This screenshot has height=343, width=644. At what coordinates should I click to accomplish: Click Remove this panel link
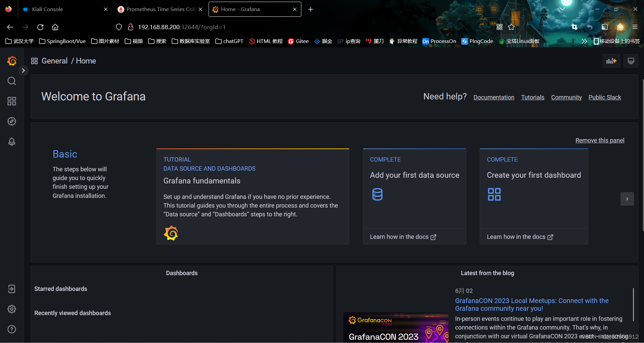[600, 140]
